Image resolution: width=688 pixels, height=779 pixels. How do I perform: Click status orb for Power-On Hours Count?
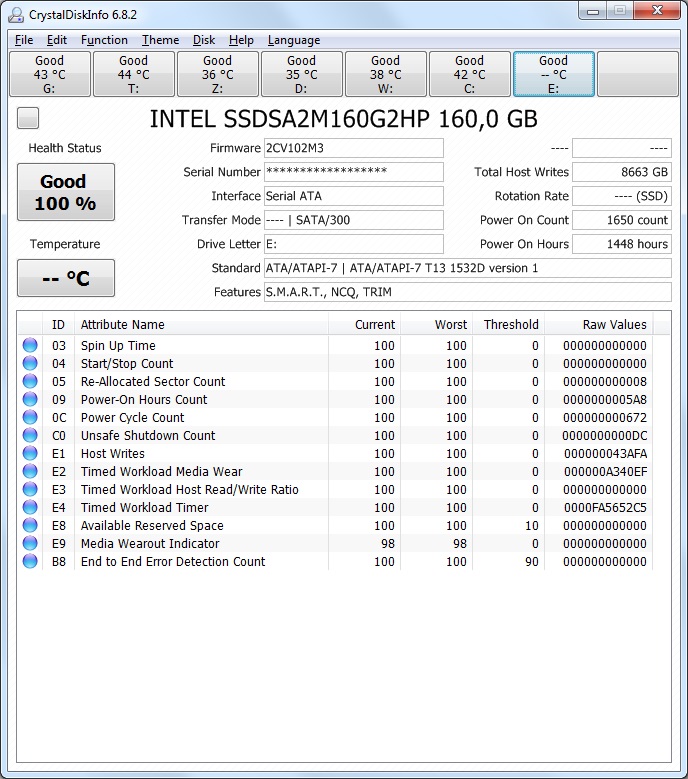point(30,399)
